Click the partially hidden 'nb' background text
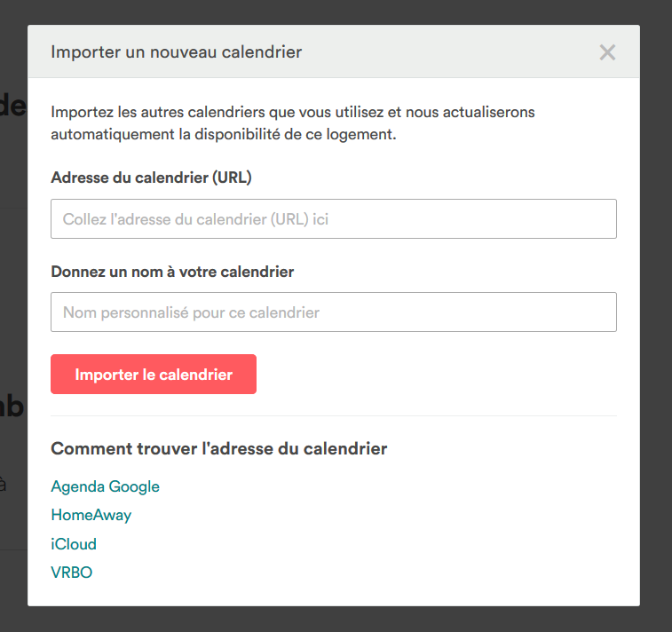The height and width of the screenshot is (632, 672). point(12,407)
